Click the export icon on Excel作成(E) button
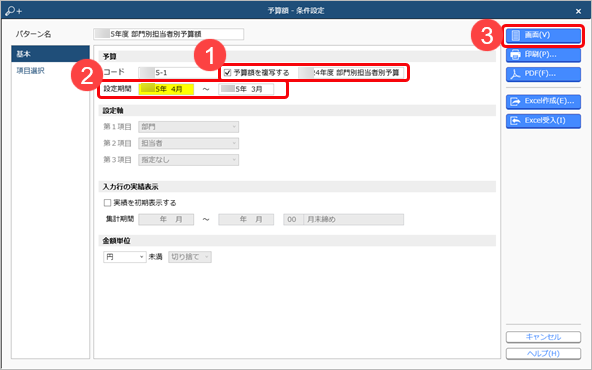Image resolution: width=592 pixels, height=370 pixels. pos(515,102)
